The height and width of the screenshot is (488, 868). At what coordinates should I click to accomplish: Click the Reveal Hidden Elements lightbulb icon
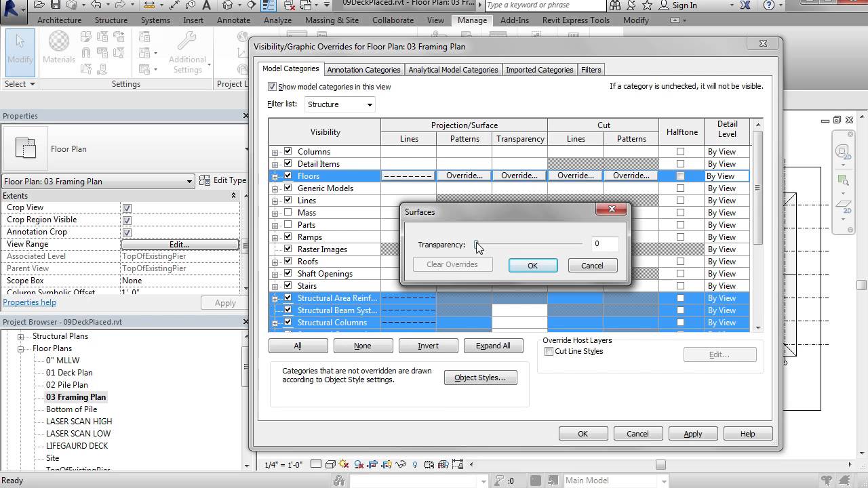pyautogui.click(x=415, y=464)
